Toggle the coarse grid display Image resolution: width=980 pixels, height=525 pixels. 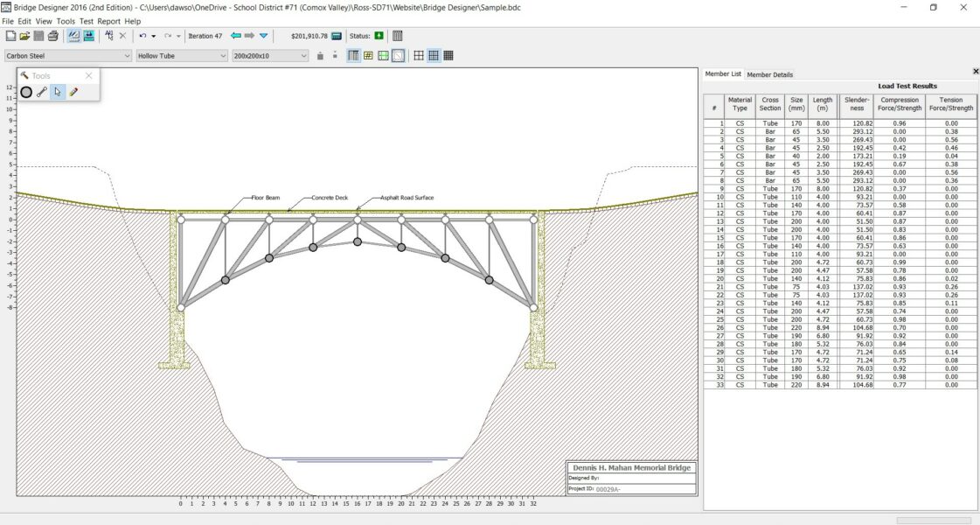click(419, 55)
